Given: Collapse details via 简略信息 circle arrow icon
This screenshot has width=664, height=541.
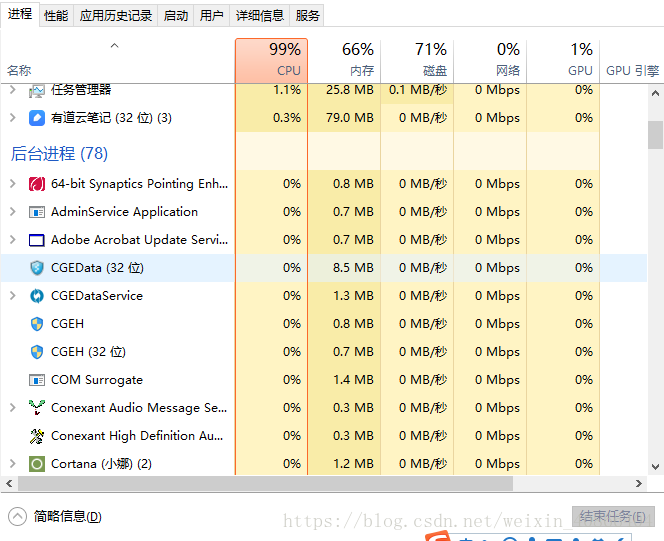Looking at the screenshot, I should (17, 516).
